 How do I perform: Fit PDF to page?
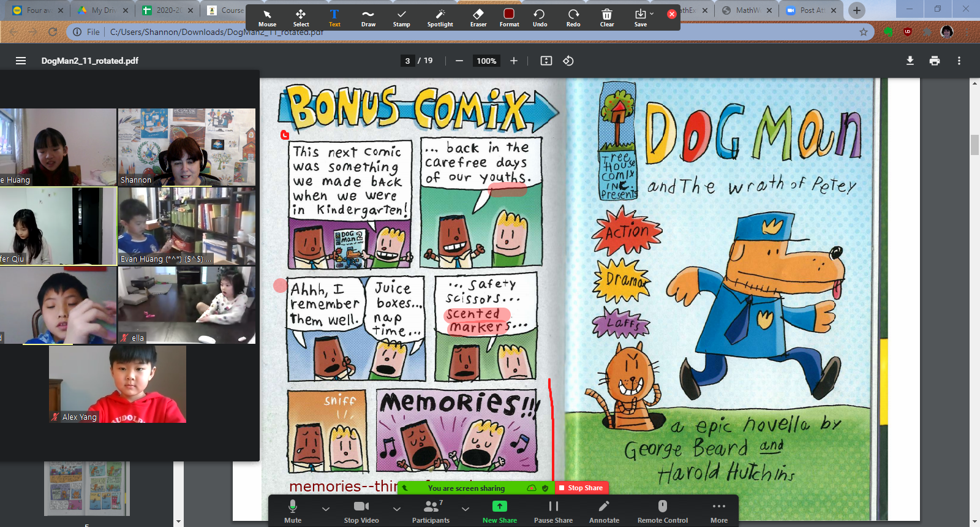(546, 61)
